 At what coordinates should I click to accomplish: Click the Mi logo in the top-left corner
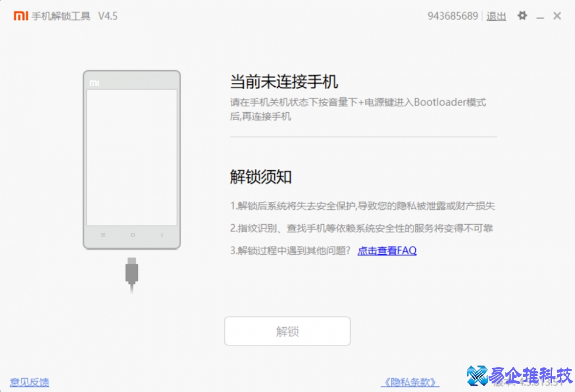pos(20,16)
